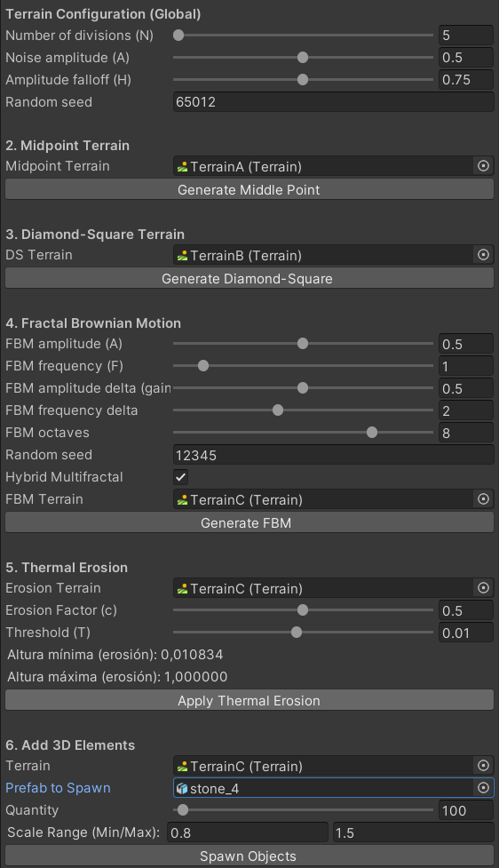Adjust the Quantity slider

pos(303,810)
